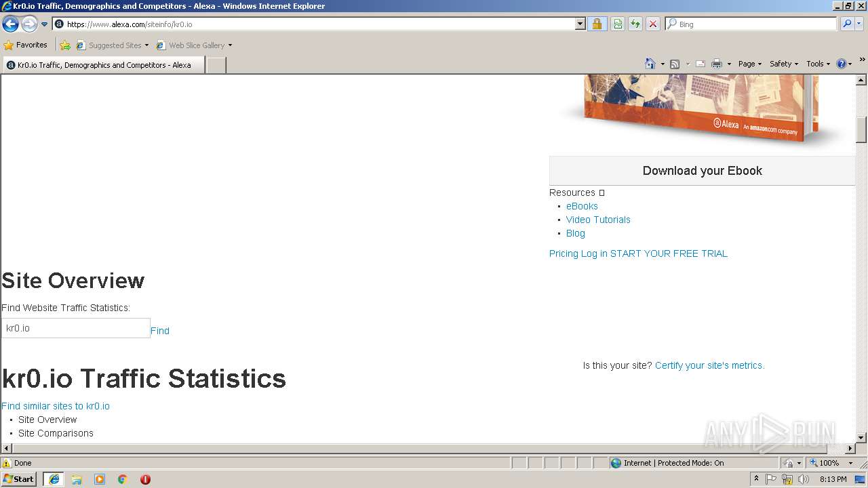Viewport: 868px width, 488px height.
Task: Open the eBooks link
Action: coord(582,206)
